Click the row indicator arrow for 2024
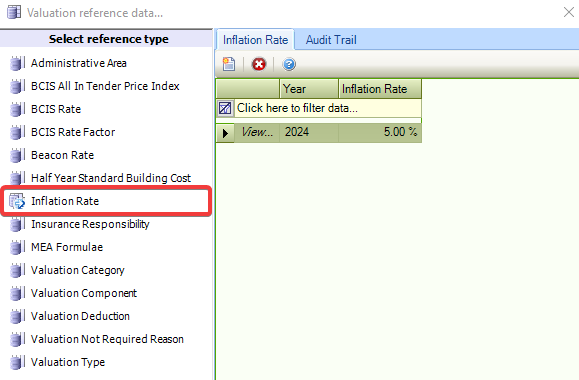This screenshot has height=380, width=579. 225,133
